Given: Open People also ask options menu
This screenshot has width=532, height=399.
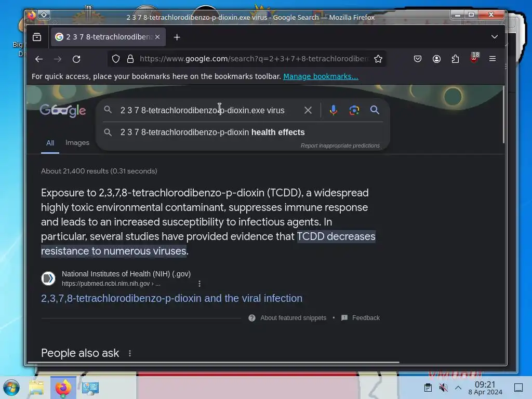Looking at the screenshot, I should coord(130,353).
